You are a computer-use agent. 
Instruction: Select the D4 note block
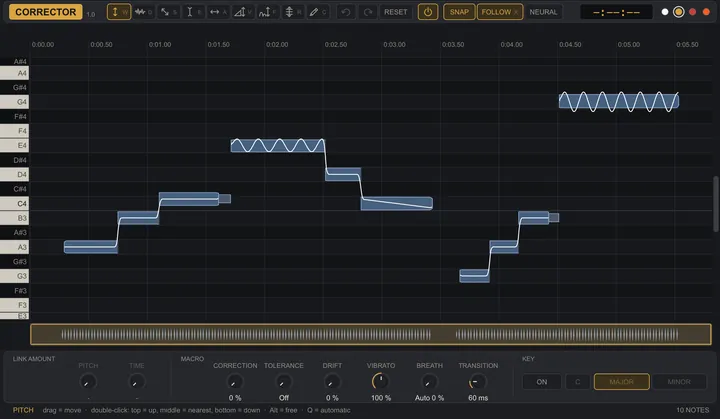(343, 175)
